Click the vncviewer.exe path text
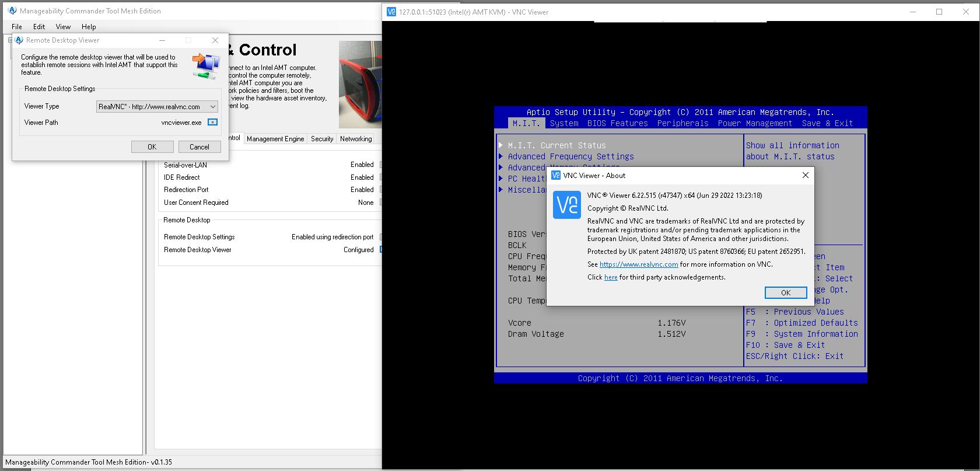Viewport: 980px width, 471px height. point(181,123)
